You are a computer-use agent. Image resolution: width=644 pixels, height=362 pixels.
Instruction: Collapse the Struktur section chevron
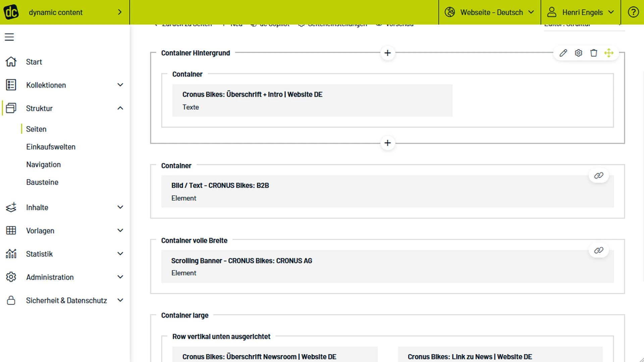tap(120, 108)
